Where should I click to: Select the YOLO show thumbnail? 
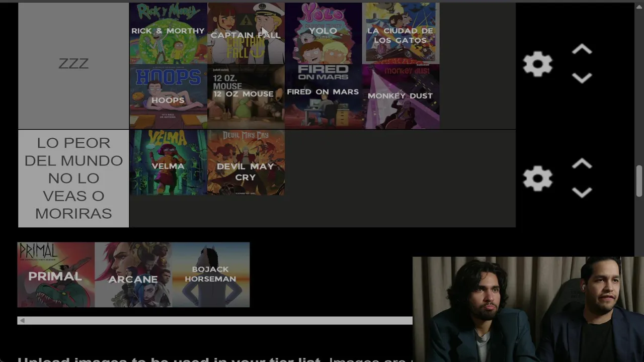(x=323, y=33)
